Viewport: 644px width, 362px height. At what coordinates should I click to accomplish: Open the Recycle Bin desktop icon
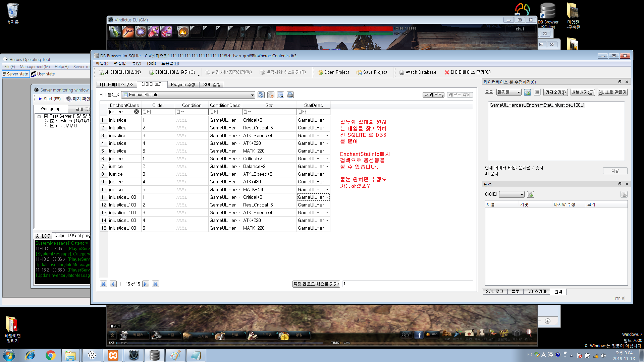[12, 14]
